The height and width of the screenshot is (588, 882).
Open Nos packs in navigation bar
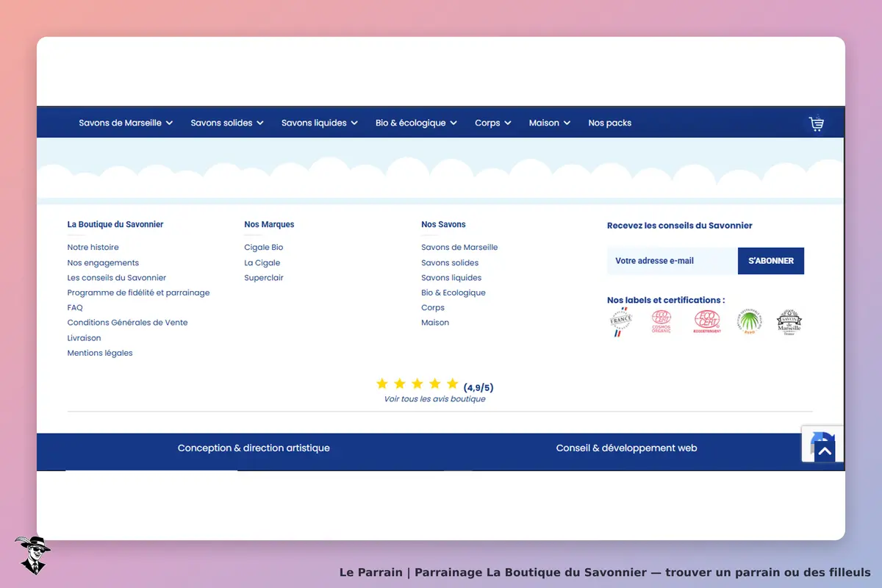(610, 123)
